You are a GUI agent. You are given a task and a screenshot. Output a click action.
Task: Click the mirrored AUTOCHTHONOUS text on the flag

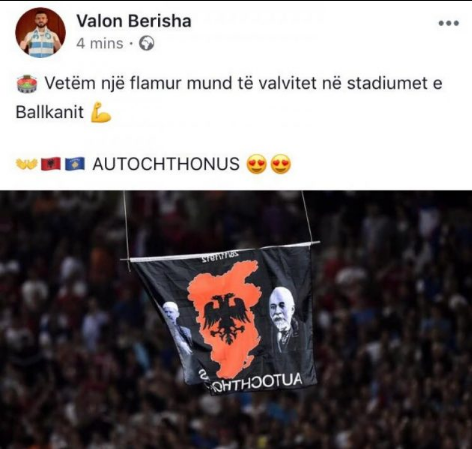click(255, 383)
